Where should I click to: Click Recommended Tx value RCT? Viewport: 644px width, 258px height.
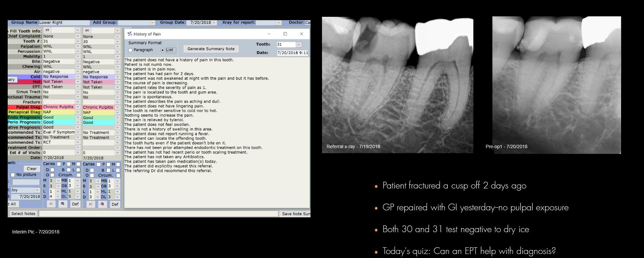(x=59, y=142)
